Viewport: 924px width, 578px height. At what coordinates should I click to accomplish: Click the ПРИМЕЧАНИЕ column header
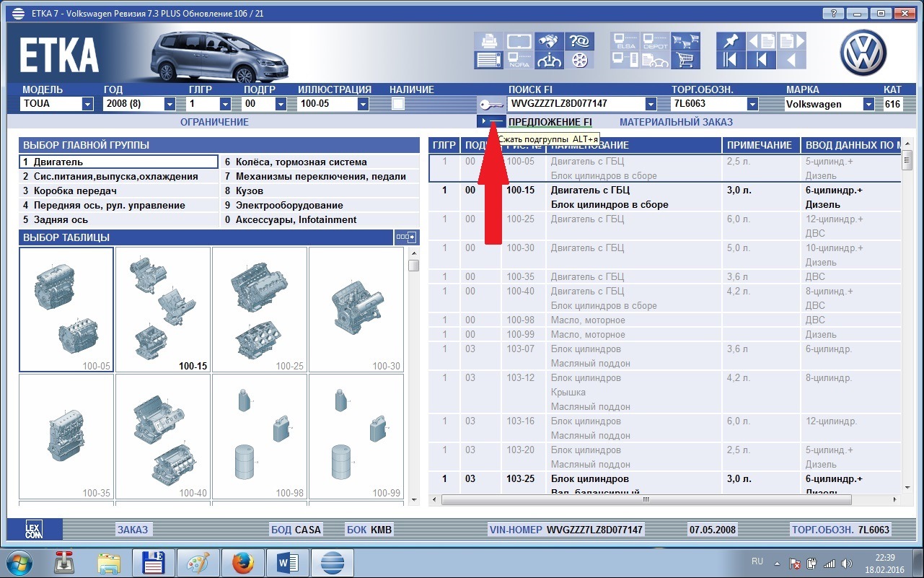pyautogui.click(x=760, y=145)
